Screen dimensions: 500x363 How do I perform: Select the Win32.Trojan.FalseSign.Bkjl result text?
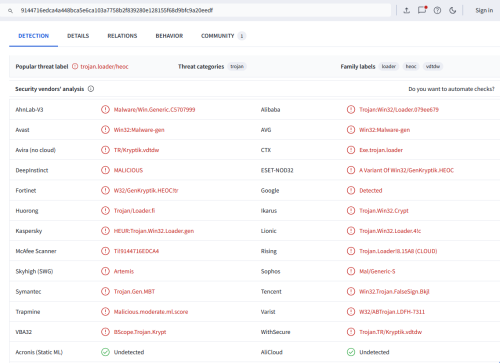(394, 292)
